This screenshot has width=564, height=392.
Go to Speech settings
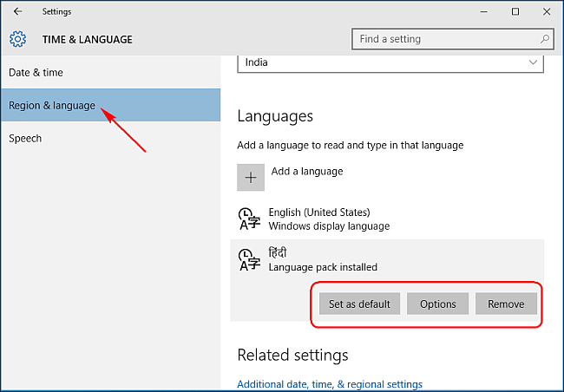(x=25, y=139)
